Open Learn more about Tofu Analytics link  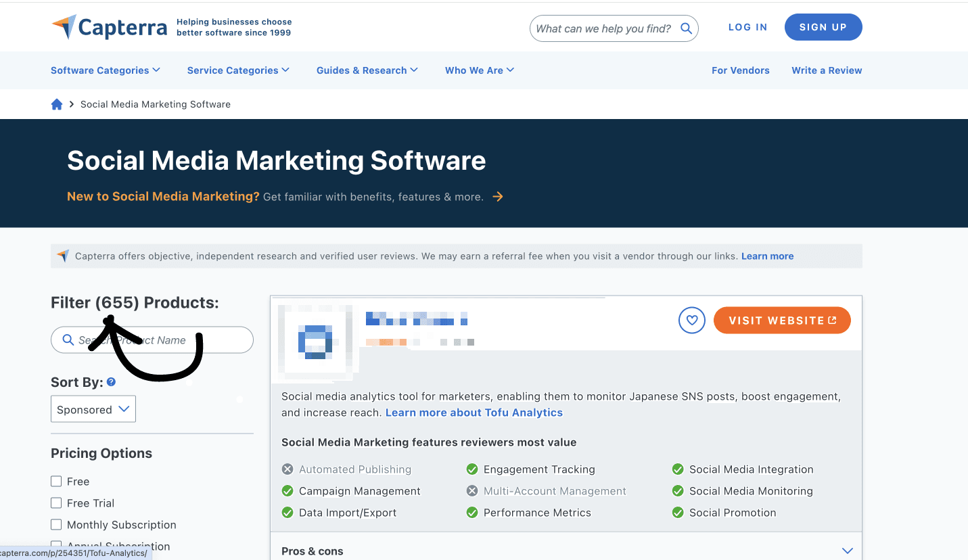[x=474, y=413]
